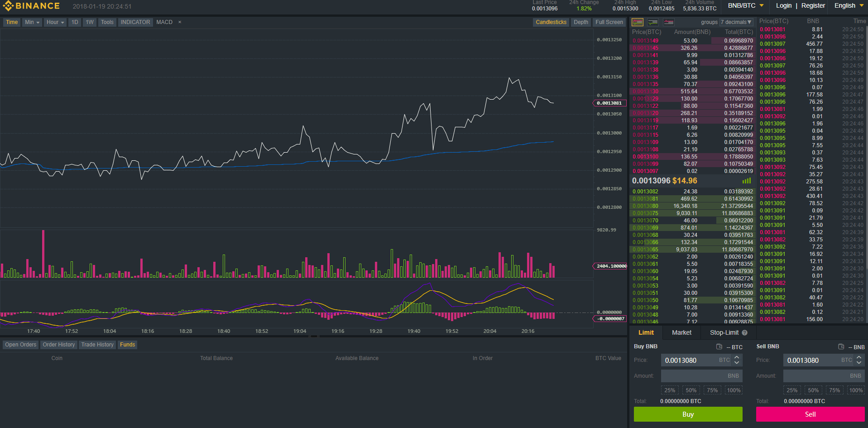Screen dimensions: 868x428
Task: Open the Register link
Action: [x=813, y=6]
